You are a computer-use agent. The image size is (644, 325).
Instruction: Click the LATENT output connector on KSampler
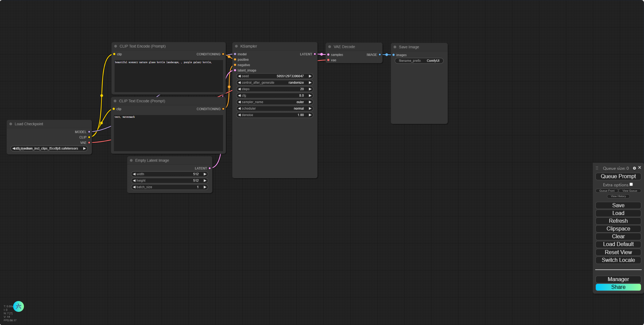coord(315,54)
